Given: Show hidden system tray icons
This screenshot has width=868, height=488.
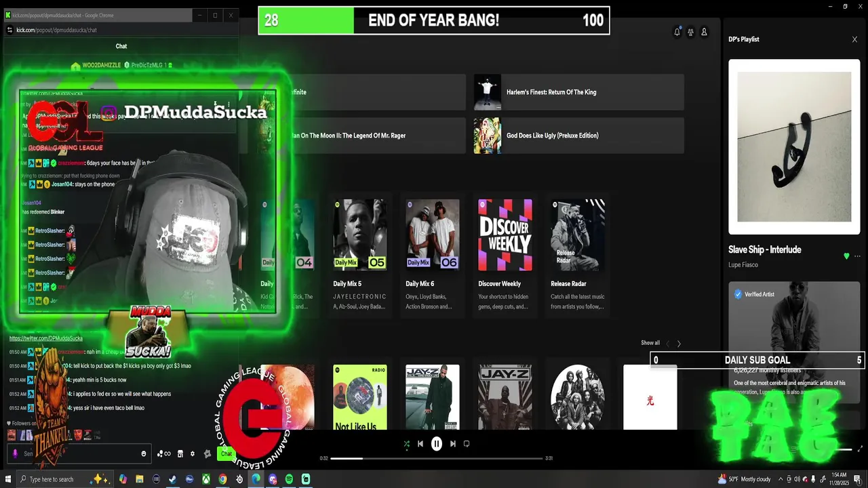Looking at the screenshot, I should point(781,479).
